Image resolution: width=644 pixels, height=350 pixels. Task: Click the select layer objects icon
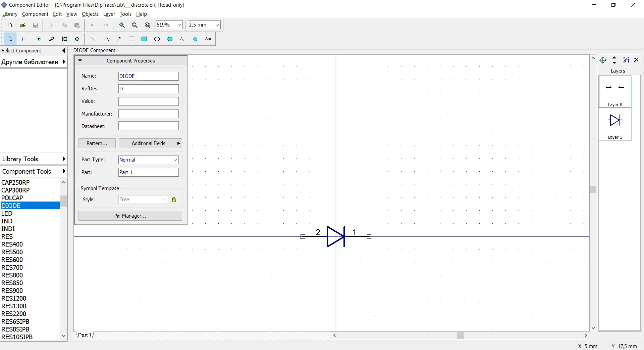[x=626, y=60]
